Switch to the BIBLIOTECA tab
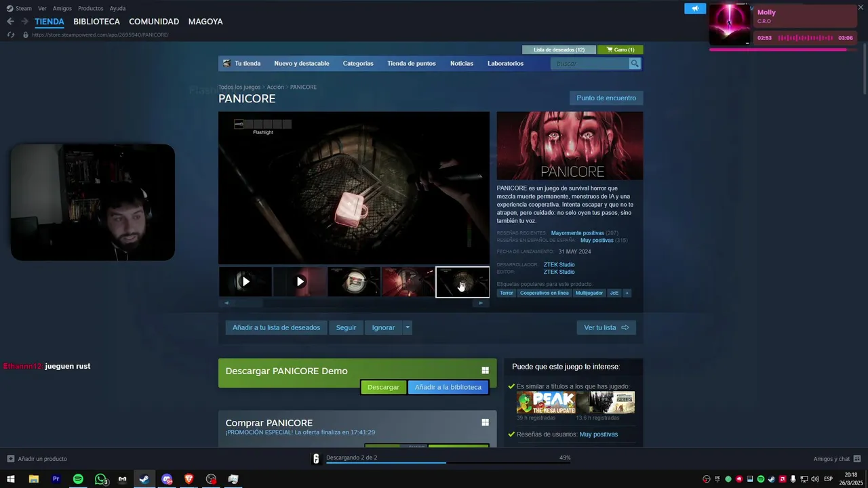The image size is (868, 488). (96, 22)
